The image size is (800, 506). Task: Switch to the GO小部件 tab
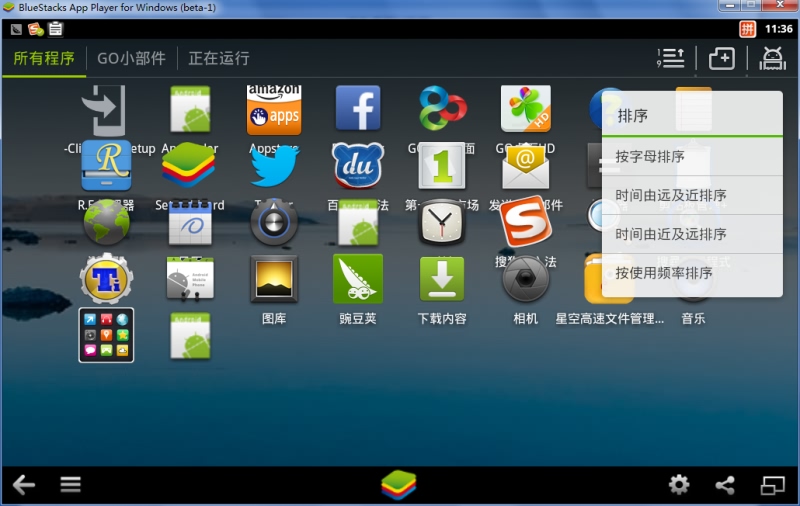pyautogui.click(x=131, y=58)
